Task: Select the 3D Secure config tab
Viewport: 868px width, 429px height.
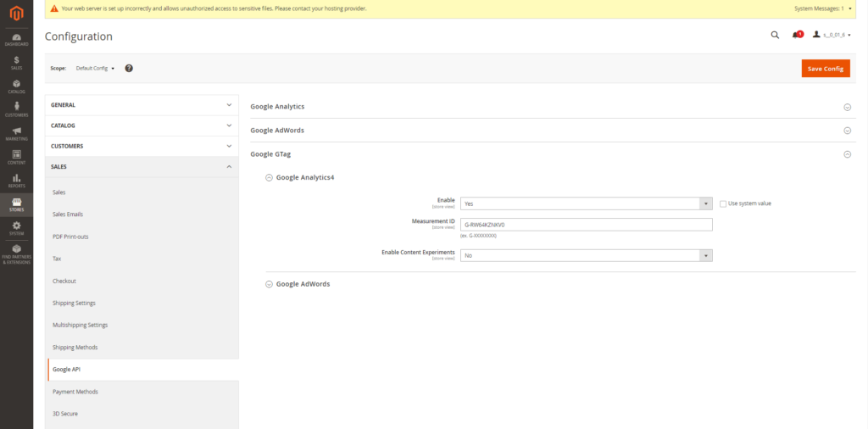Action: coord(142,414)
